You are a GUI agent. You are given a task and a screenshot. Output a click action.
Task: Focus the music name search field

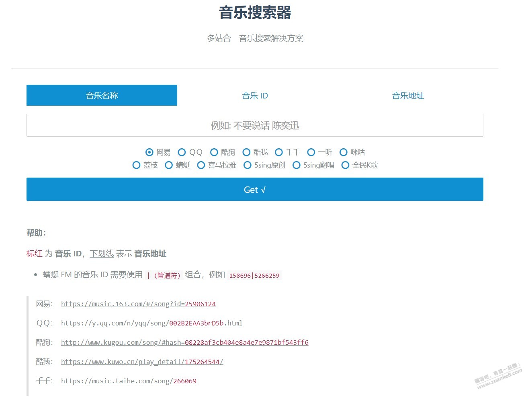[255, 125]
